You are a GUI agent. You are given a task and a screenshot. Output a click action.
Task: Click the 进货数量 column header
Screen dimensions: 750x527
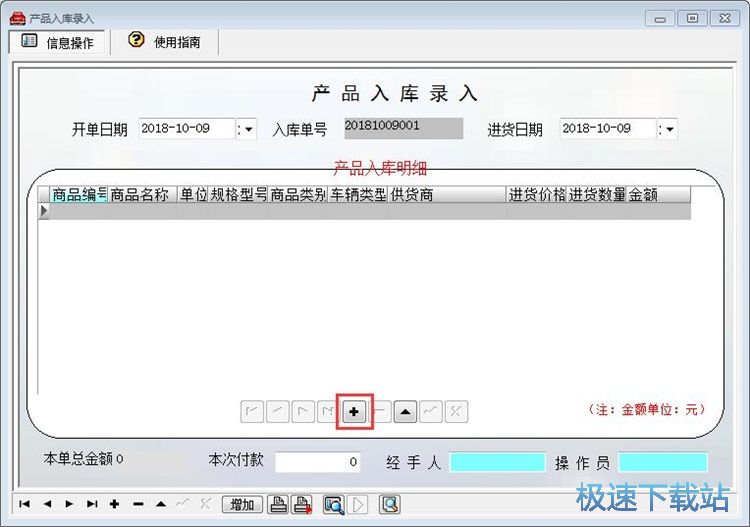pos(596,195)
